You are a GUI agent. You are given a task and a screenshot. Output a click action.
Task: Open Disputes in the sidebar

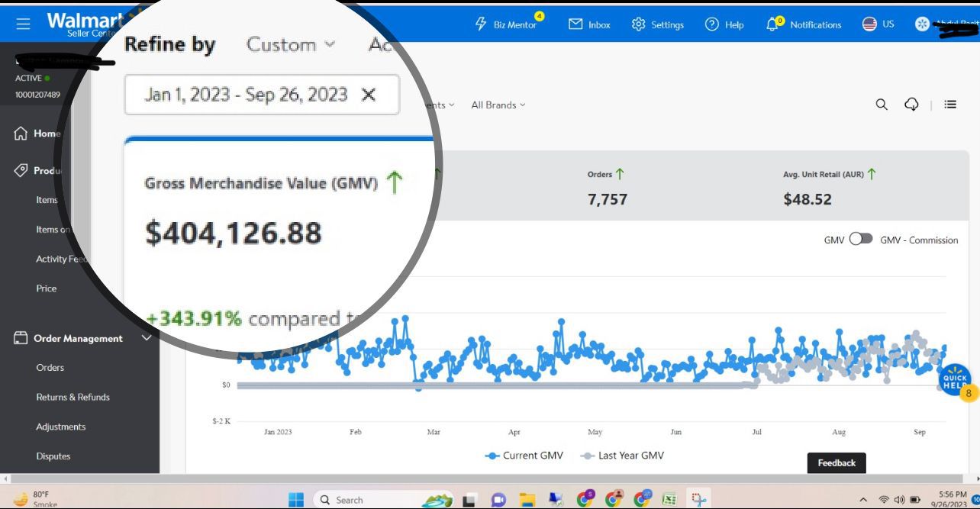(x=53, y=456)
